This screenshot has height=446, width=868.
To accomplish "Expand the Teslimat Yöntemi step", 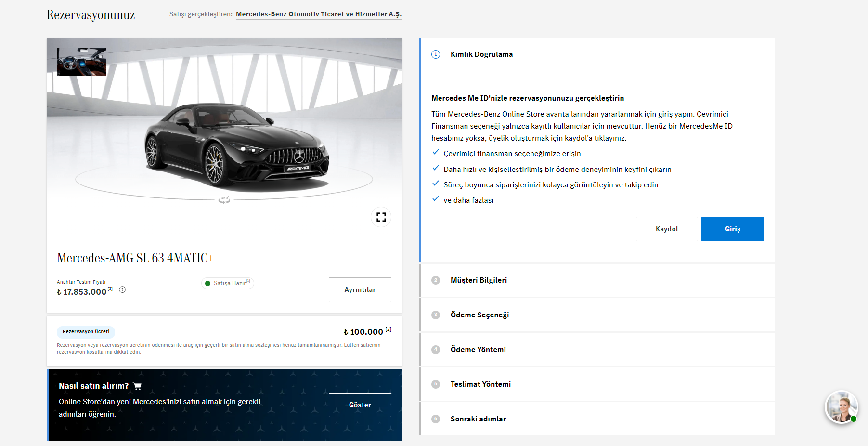I will pyautogui.click(x=597, y=384).
